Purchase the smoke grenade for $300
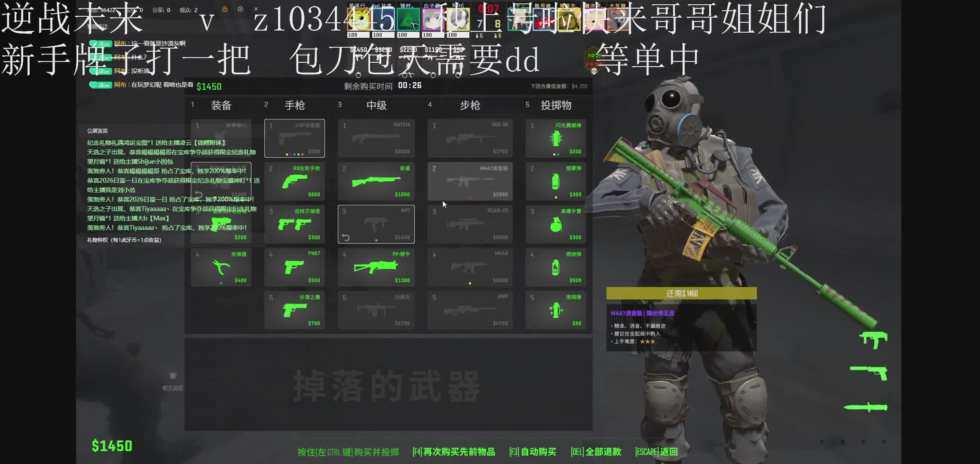The image size is (980, 464). [556, 181]
